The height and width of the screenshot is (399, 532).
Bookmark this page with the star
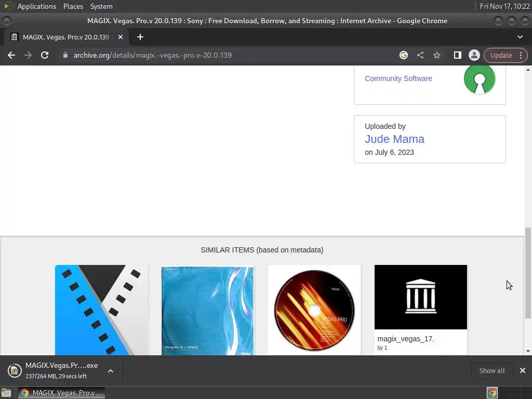click(436, 55)
